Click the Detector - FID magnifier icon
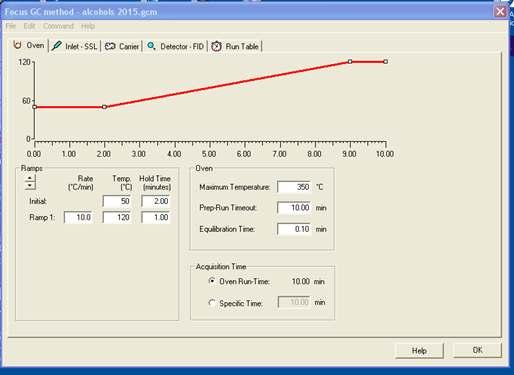This screenshot has height=375, width=514. pyautogui.click(x=151, y=46)
